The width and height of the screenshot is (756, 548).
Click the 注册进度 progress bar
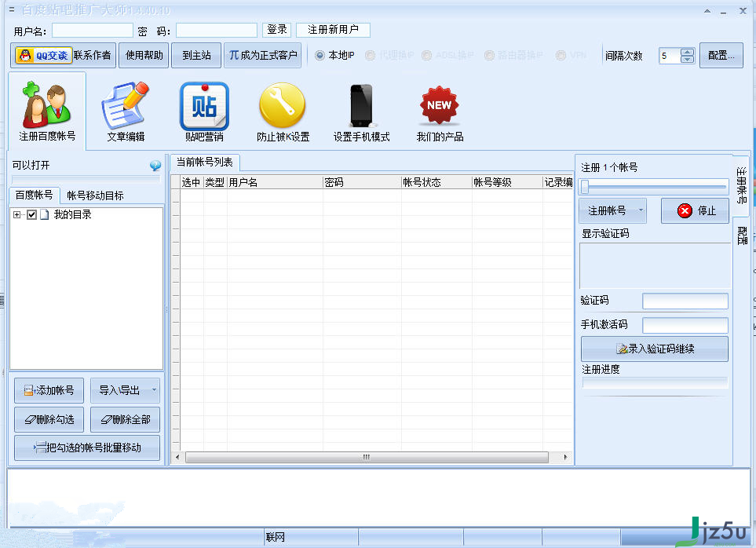655,382
